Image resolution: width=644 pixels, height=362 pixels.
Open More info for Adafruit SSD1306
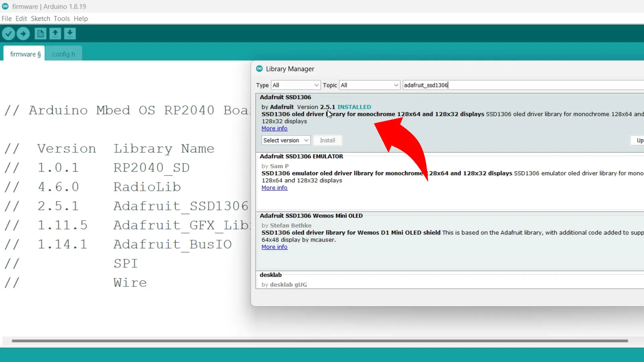(x=274, y=128)
